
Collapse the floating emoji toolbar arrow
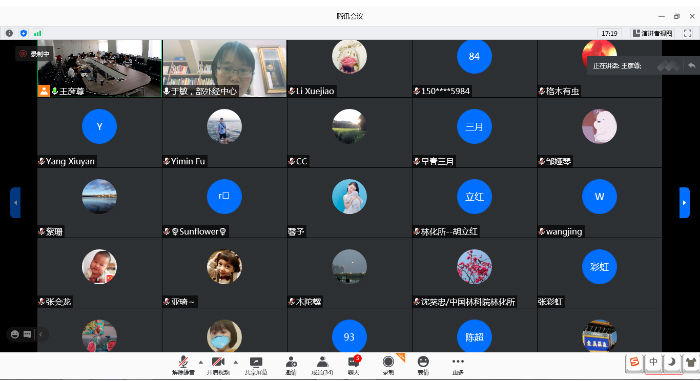coord(41,334)
